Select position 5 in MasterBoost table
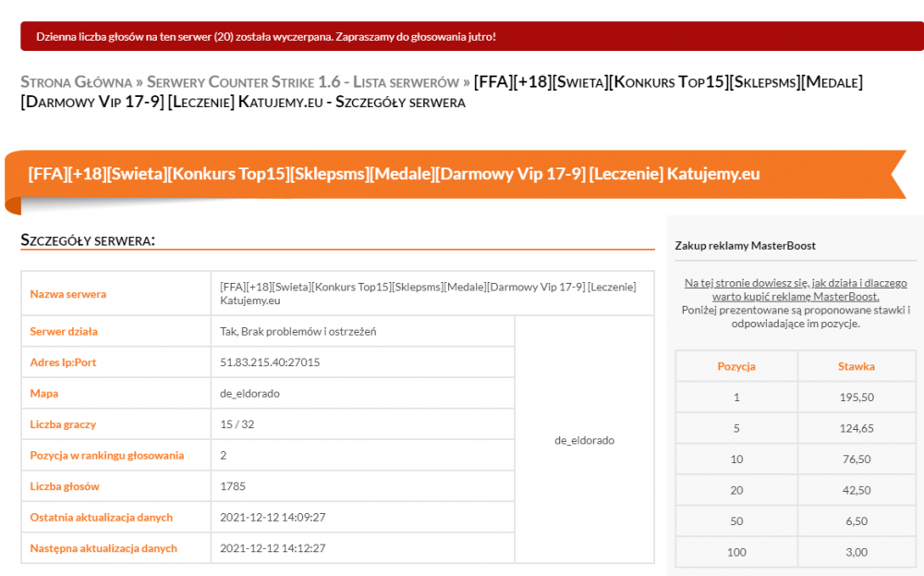Viewport: 924px width, 576px height. point(736,429)
